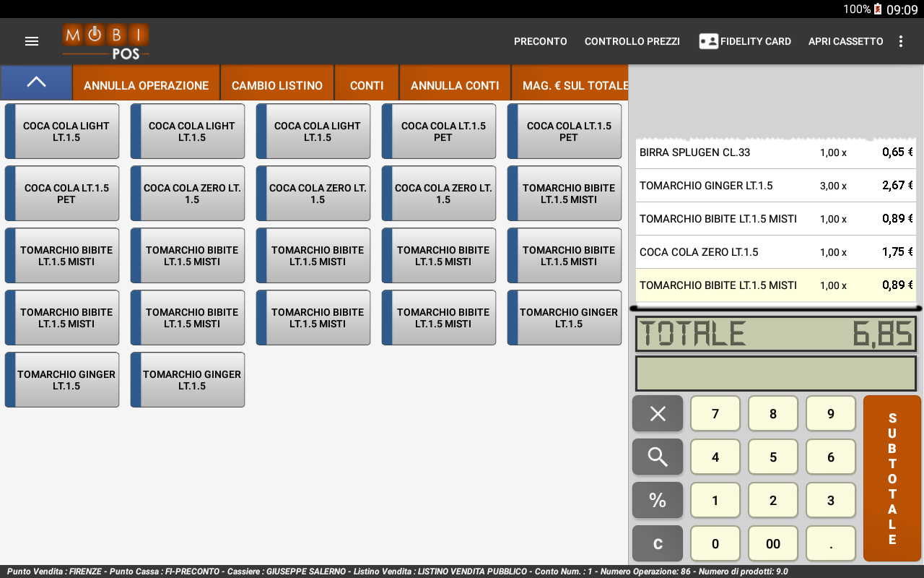Tap the 09:09 clock in status bar
The width and height of the screenshot is (924, 578).
pos(902,9)
